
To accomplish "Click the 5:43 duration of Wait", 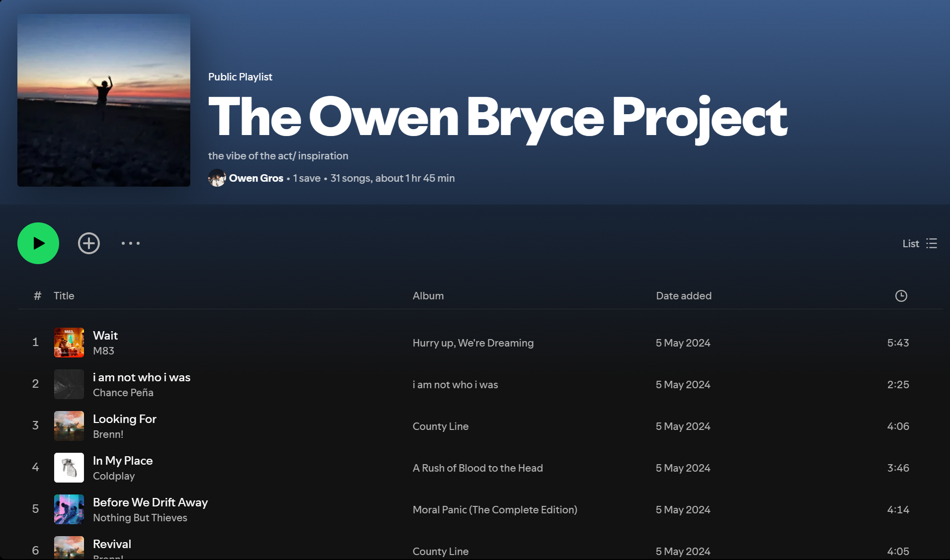I will [898, 343].
